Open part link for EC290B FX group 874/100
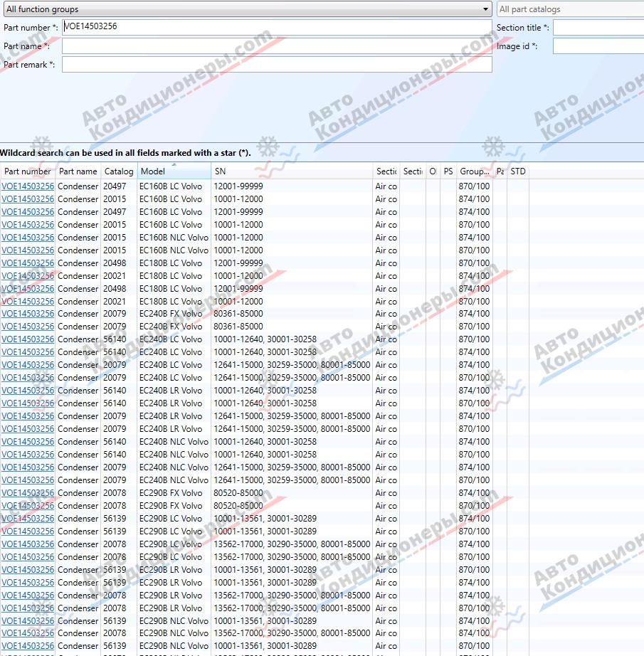The image size is (644, 656). coord(28,493)
